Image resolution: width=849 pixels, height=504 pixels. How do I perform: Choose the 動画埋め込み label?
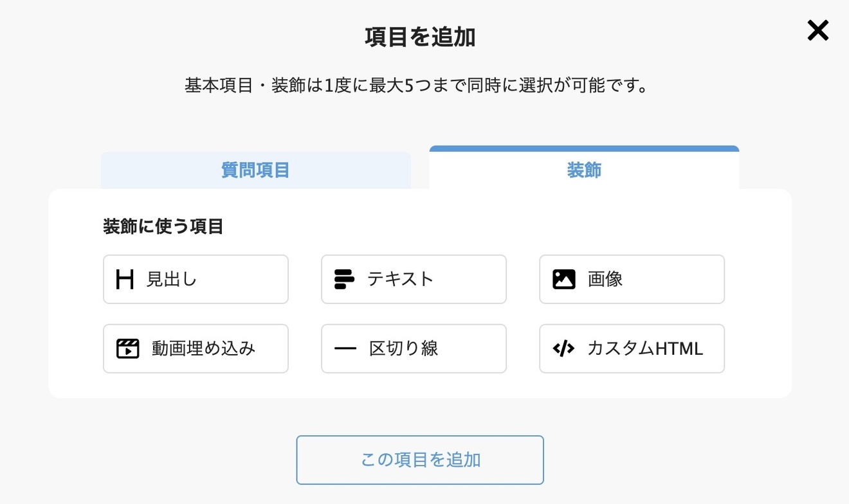(x=203, y=348)
